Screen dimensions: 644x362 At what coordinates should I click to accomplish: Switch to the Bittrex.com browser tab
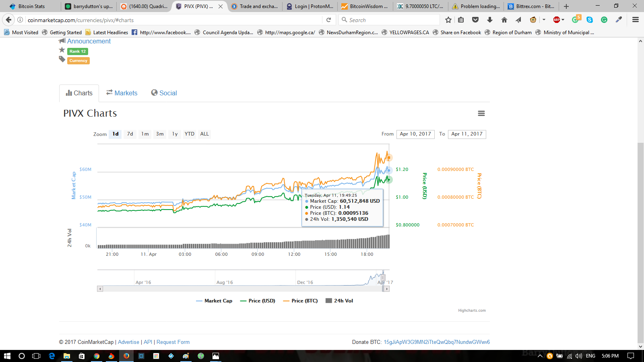pos(531,6)
